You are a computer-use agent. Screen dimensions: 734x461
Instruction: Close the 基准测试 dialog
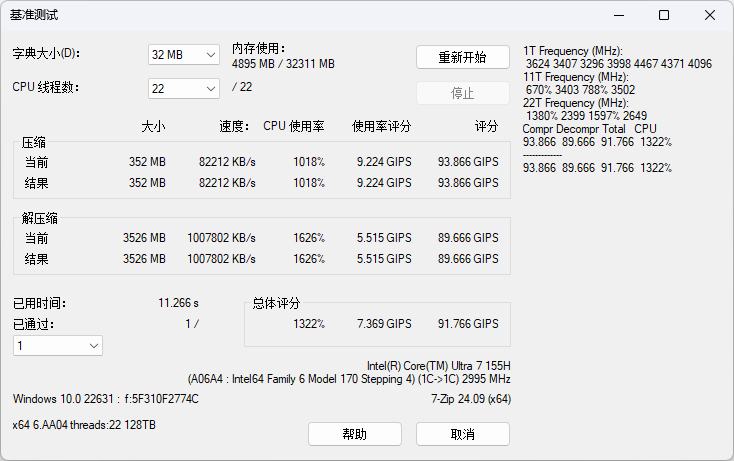coord(709,16)
